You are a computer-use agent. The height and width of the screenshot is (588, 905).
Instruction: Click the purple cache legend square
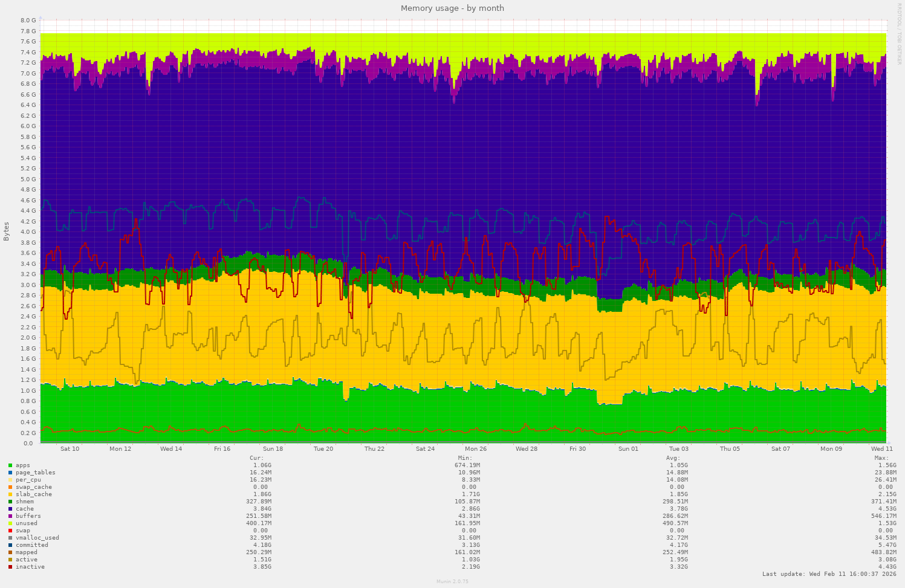coord(10,508)
